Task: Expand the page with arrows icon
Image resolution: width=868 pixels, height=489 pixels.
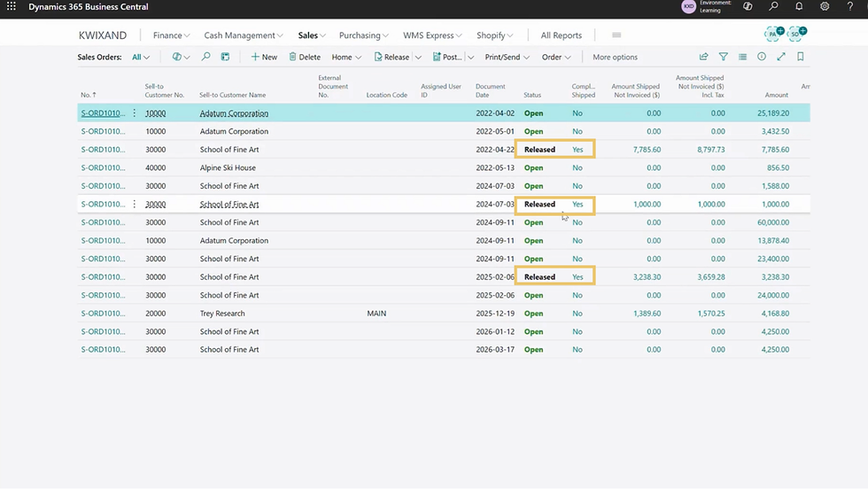Action: [781, 57]
